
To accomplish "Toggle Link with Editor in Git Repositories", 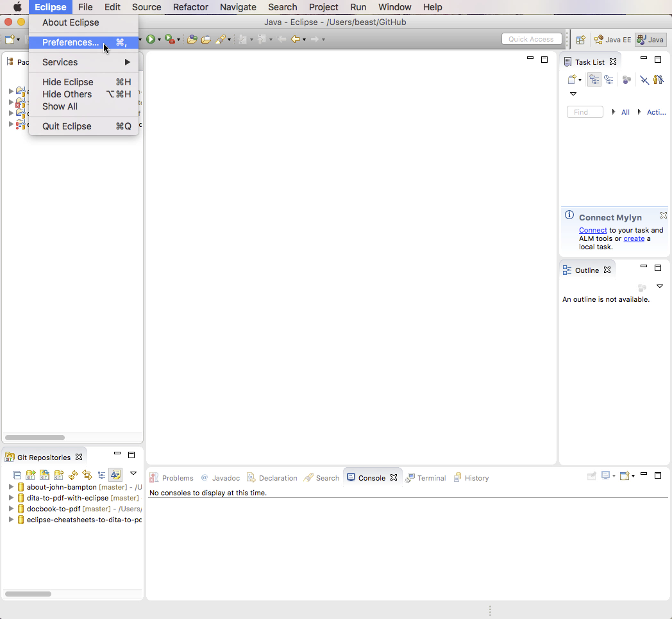I will click(x=87, y=475).
